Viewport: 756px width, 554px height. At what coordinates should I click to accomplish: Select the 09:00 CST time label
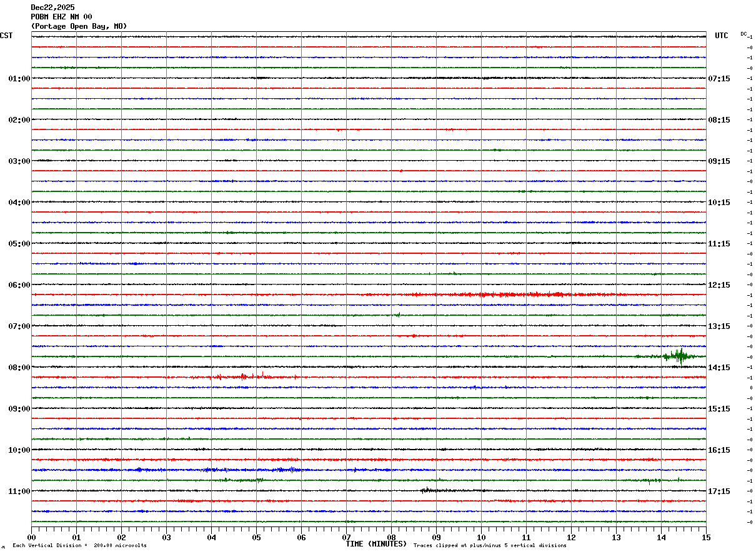click(19, 409)
